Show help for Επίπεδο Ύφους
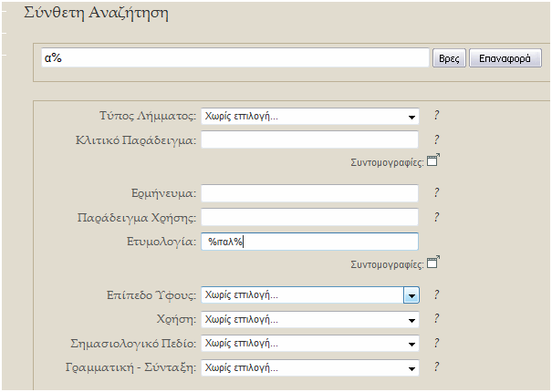The height and width of the screenshot is (392, 552). [x=436, y=294]
